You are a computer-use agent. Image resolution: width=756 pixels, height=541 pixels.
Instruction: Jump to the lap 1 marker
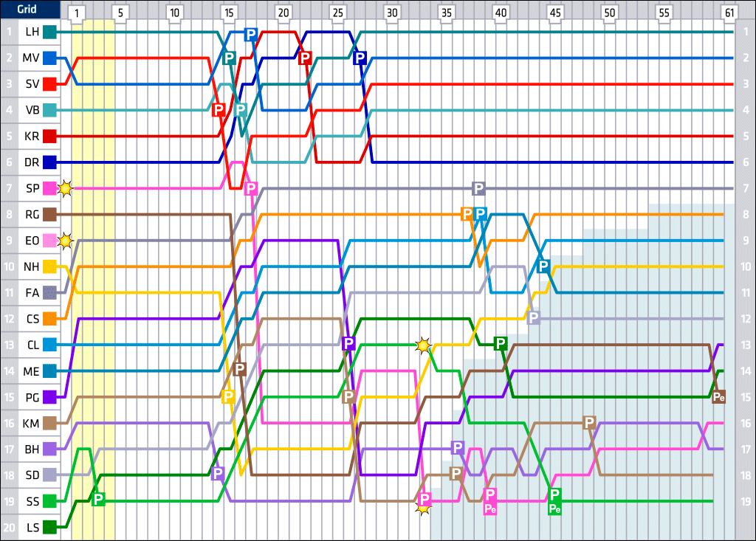coord(78,13)
